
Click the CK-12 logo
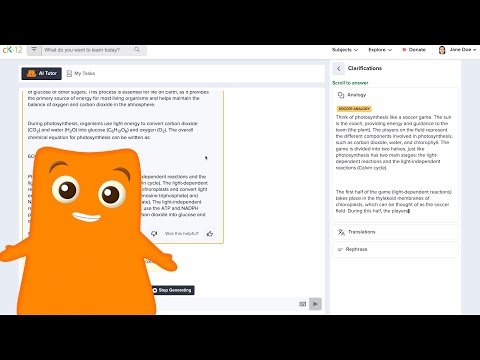coord(12,50)
